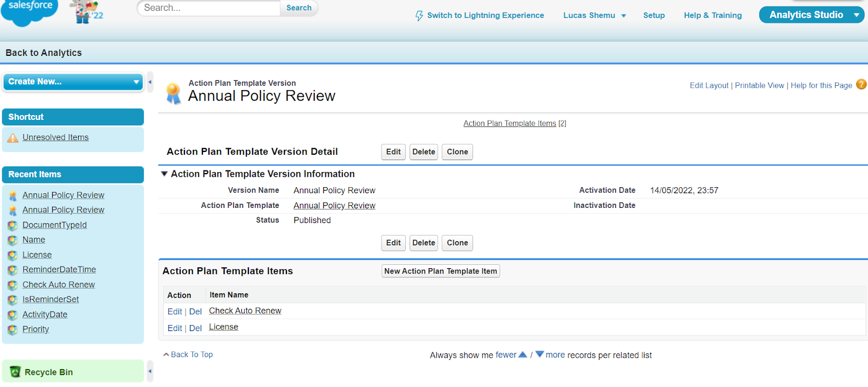The image size is (868, 387).
Task: Open the Annual Policy Review Action Plan Template link
Action: click(334, 206)
